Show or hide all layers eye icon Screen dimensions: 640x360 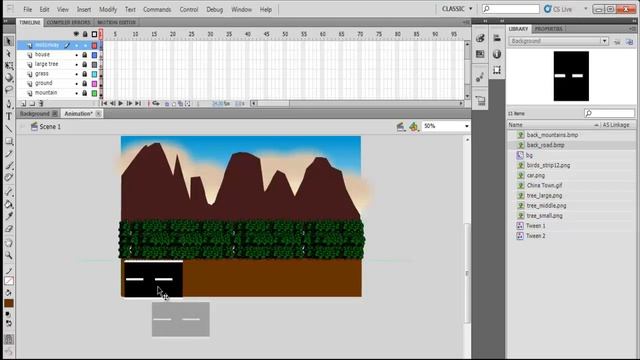click(76, 34)
